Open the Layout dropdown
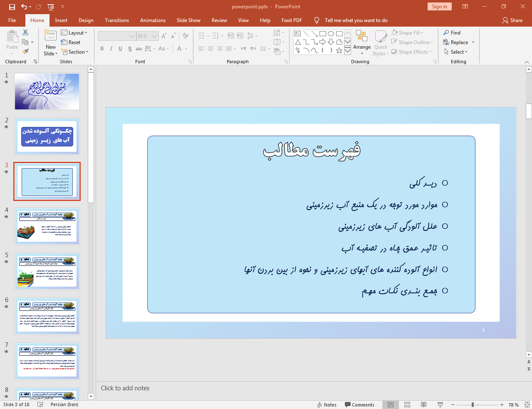 74,32
